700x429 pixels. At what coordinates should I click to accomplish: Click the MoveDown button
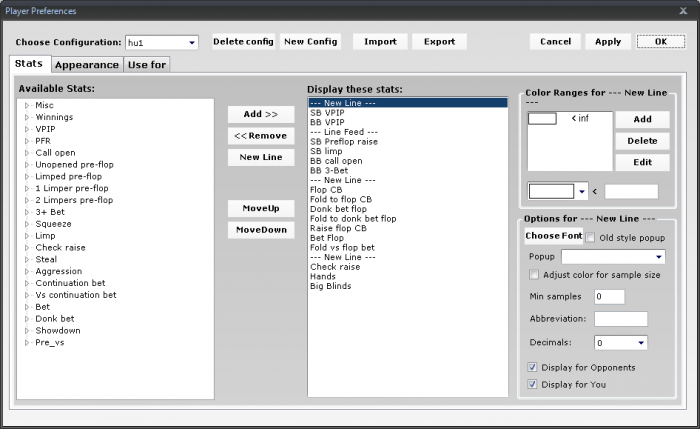(261, 230)
